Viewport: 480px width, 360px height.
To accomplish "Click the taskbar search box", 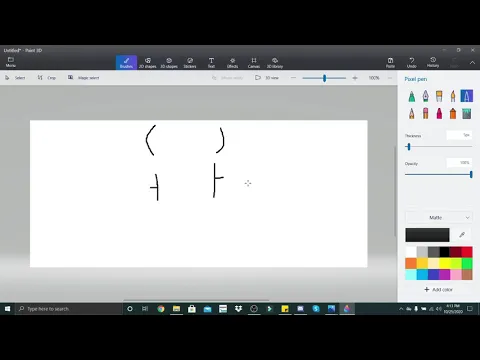I will click(69, 309).
